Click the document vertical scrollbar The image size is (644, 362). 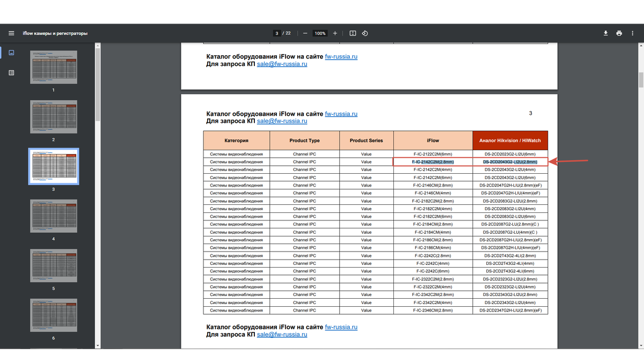coord(640,79)
